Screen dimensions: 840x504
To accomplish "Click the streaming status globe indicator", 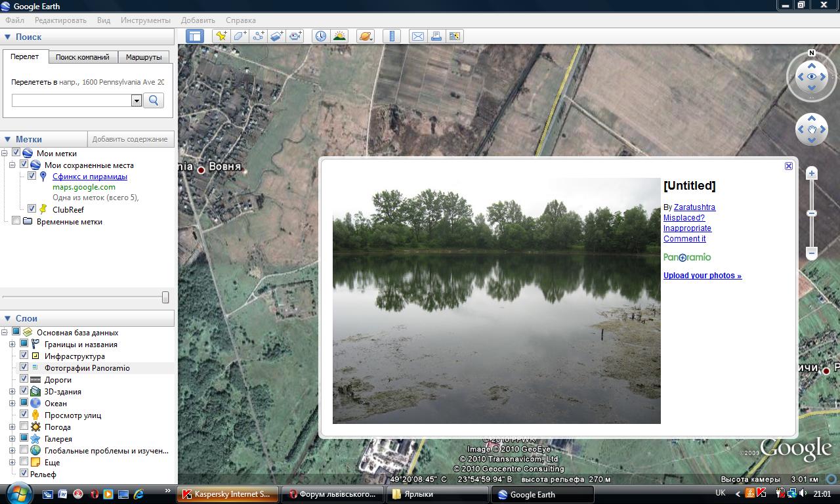I will (x=831, y=478).
